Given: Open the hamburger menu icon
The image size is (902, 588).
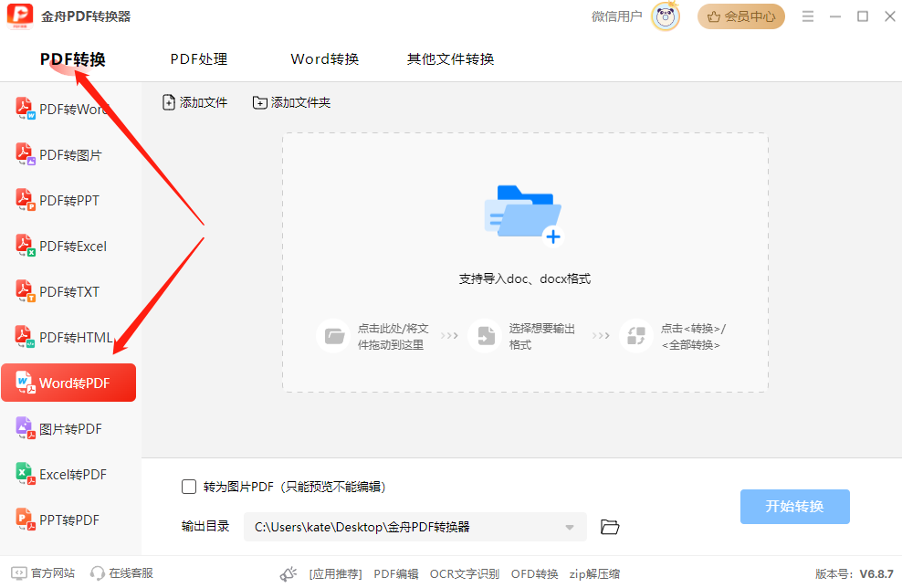Looking at the screenshot, I should click(x=808, y=16).
